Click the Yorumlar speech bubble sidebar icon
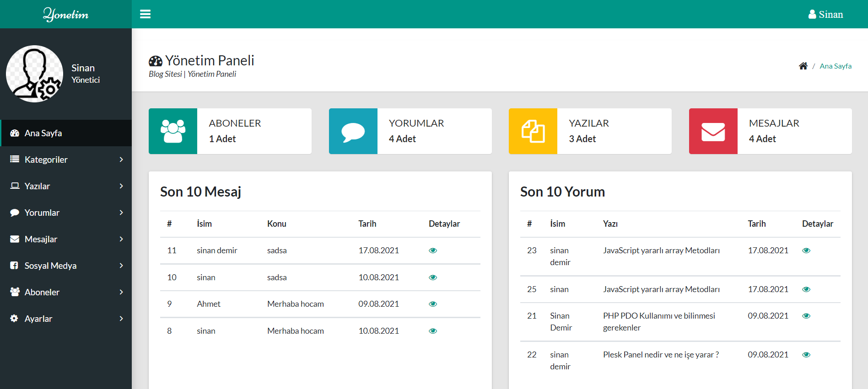The image size is (868, 389). coord(15,213)
